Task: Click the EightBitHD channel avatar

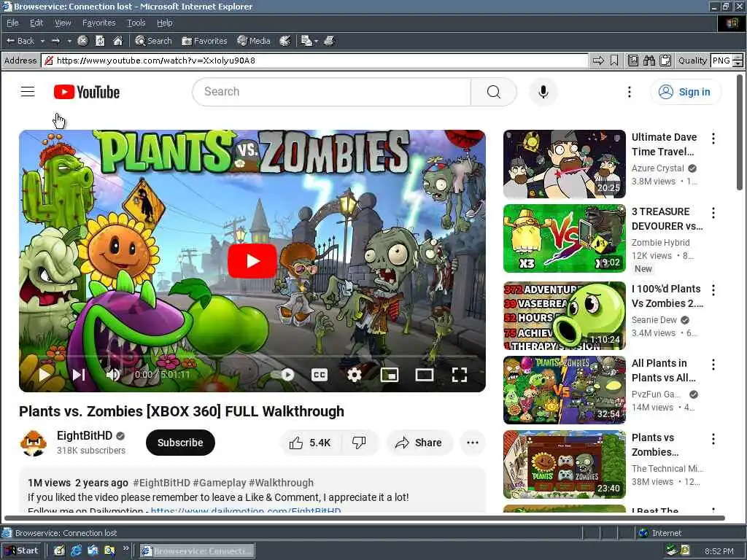Action: [x=34, y=443]
